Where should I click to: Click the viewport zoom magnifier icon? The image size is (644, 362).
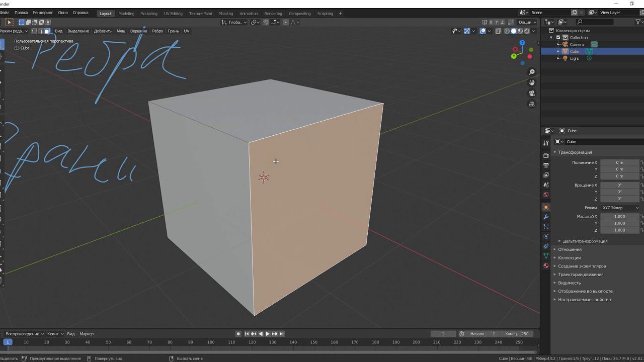(x=532, y=72)
